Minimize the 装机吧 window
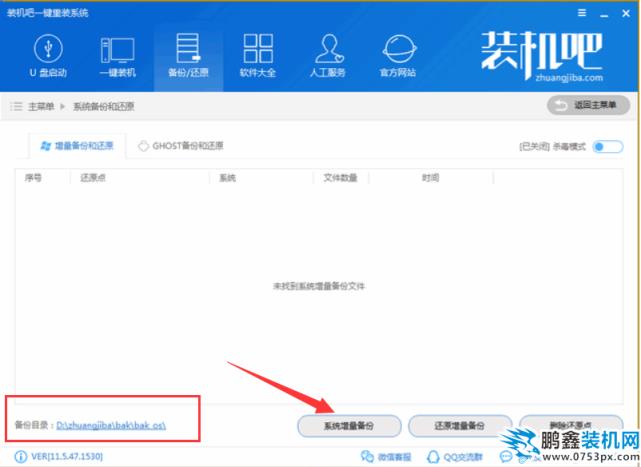The width and height of the screenshot is (641, 467). (x=604, y=14)
